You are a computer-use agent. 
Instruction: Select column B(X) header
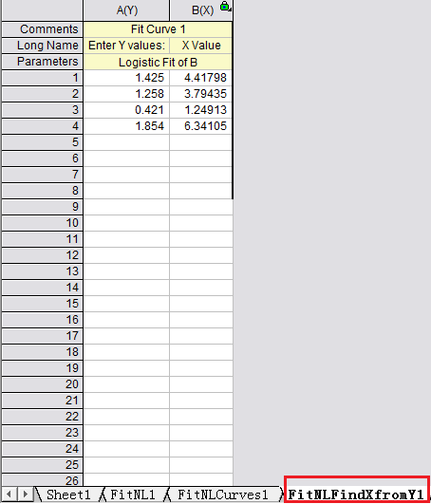201,10
